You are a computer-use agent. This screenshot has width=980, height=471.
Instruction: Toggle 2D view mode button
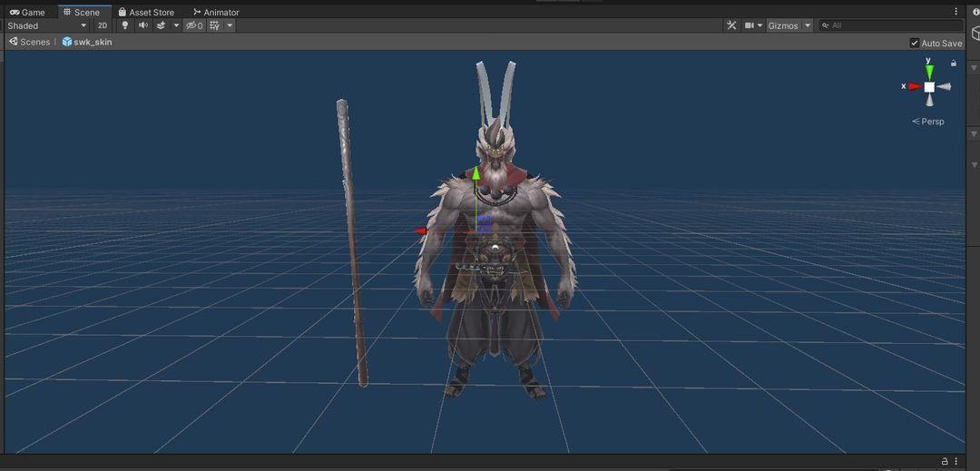coord(103,25)
